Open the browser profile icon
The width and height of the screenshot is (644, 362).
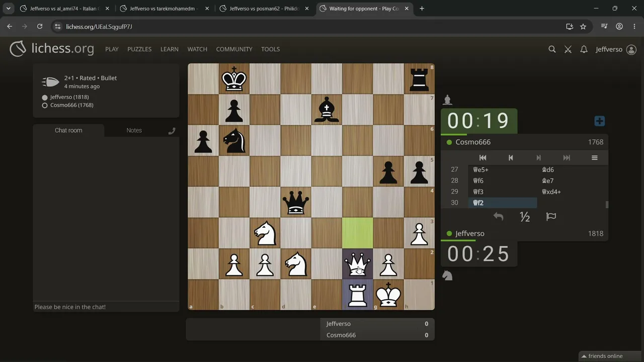pos(619,27)
